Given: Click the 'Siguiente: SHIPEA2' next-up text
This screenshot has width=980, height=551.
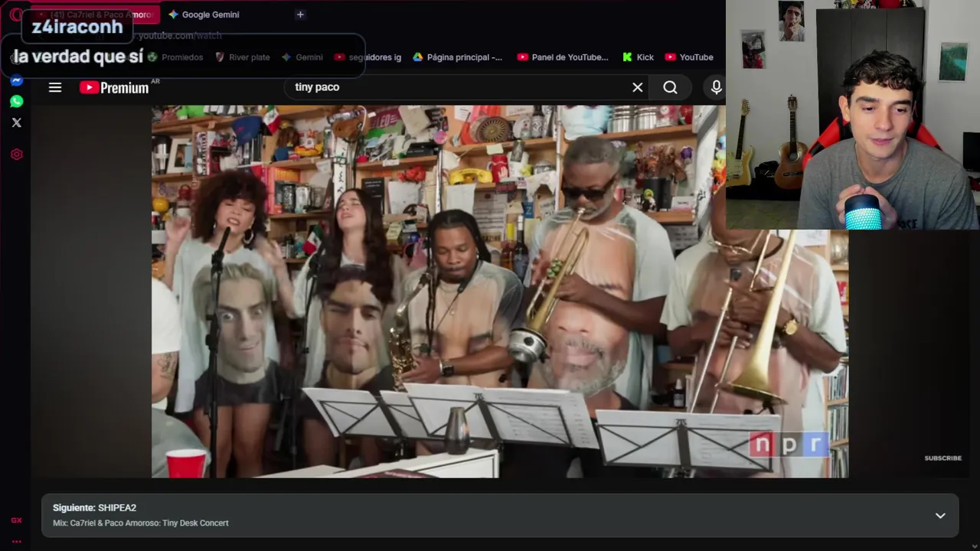Looking at the screenshot, I should pyautogui.click(x=94, y=508).
